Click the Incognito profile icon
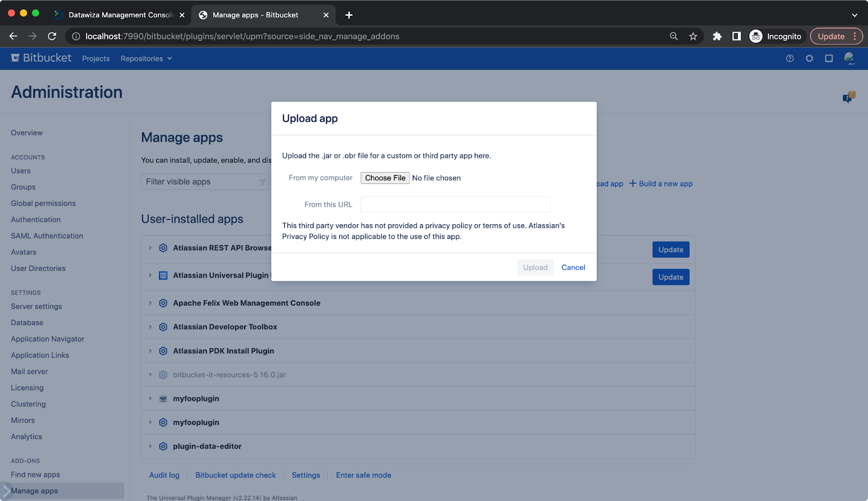The image size is (868, 501). point(756,36)
